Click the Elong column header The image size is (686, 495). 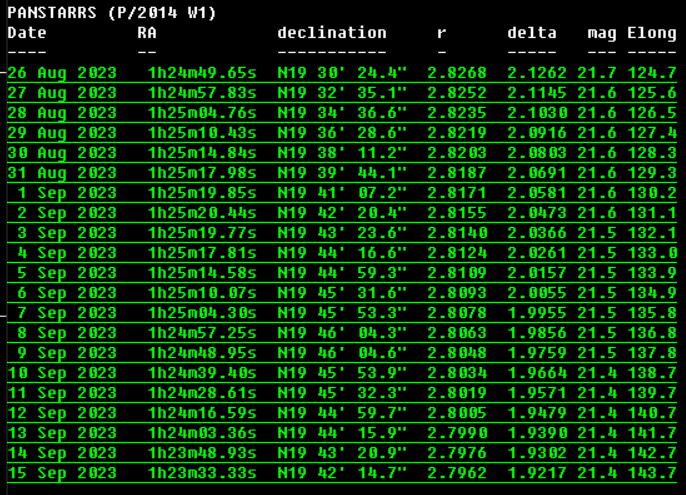click(x=652, y=33)
